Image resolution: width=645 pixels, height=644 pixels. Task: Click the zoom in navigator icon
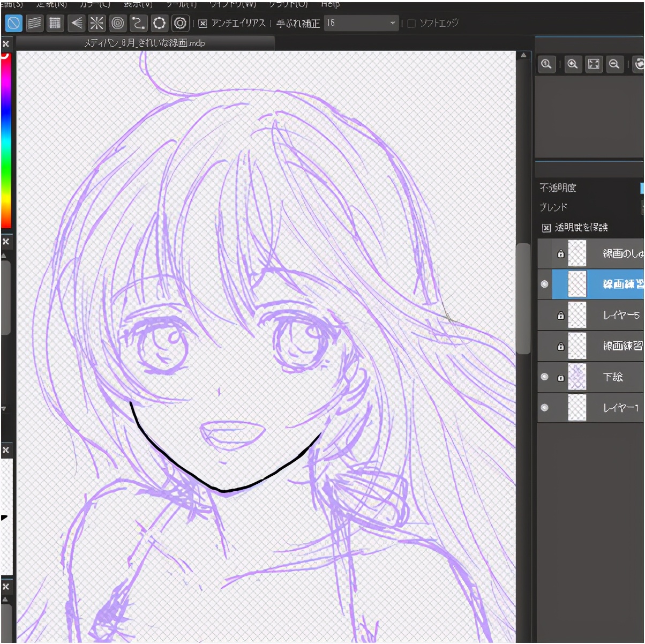point(573,64)
